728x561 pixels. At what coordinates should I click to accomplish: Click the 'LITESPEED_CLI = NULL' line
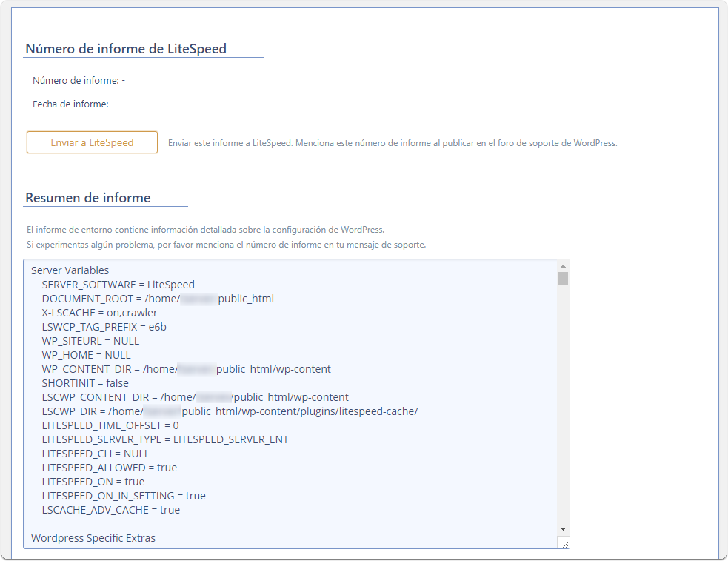[x=96, y=454]
